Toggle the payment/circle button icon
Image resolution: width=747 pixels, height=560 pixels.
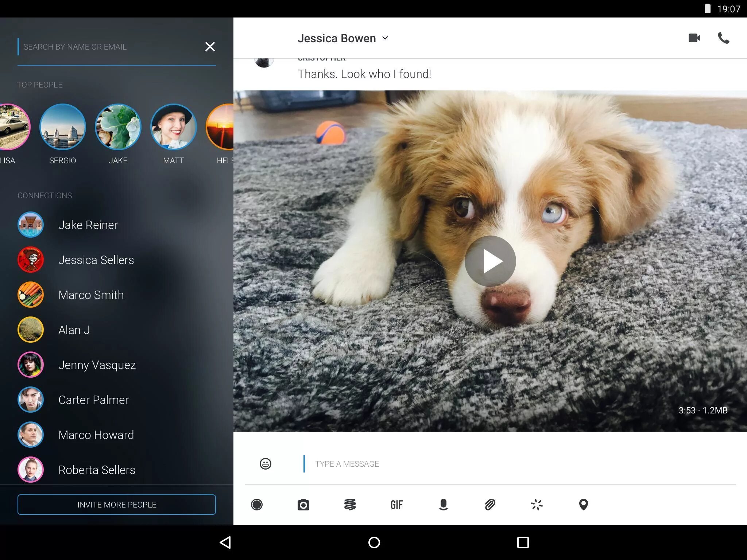click(x=256, y=504)
